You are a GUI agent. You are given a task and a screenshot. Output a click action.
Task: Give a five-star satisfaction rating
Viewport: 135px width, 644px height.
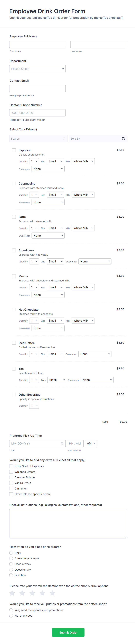tap(52, 593)
